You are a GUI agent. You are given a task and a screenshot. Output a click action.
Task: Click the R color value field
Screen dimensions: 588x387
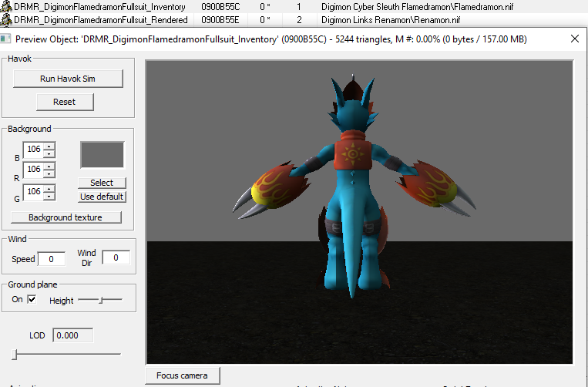coord(34,169)
